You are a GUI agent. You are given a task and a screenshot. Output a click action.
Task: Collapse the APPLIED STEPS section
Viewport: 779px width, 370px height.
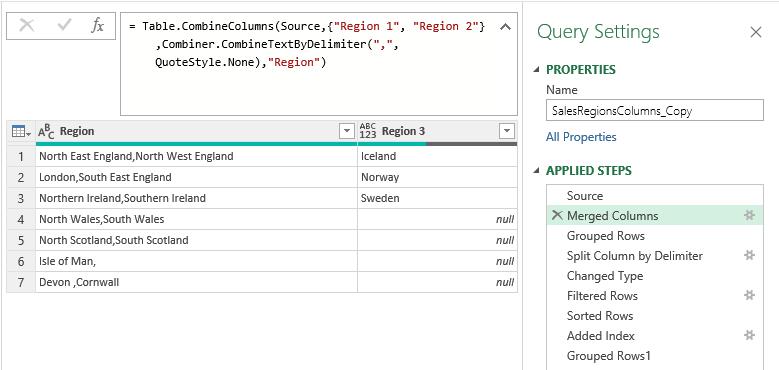(x=537, y=170)
